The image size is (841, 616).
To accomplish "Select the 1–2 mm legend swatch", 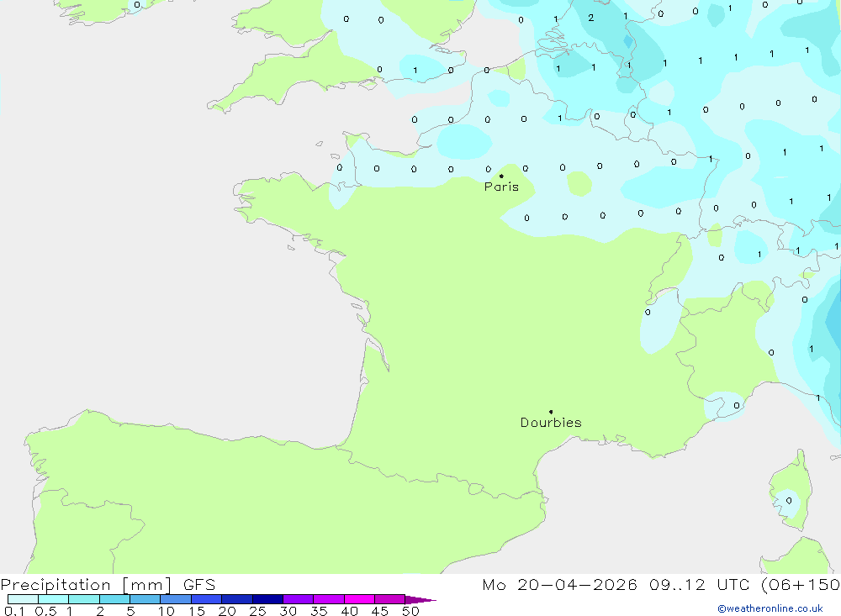I will click(84, 599).
